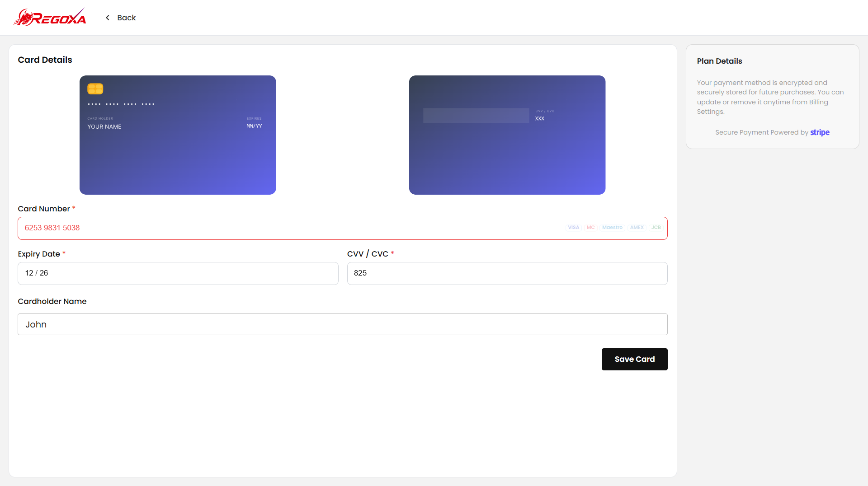Click the front card preview image
868x486 pixels.
coord(178,135)
